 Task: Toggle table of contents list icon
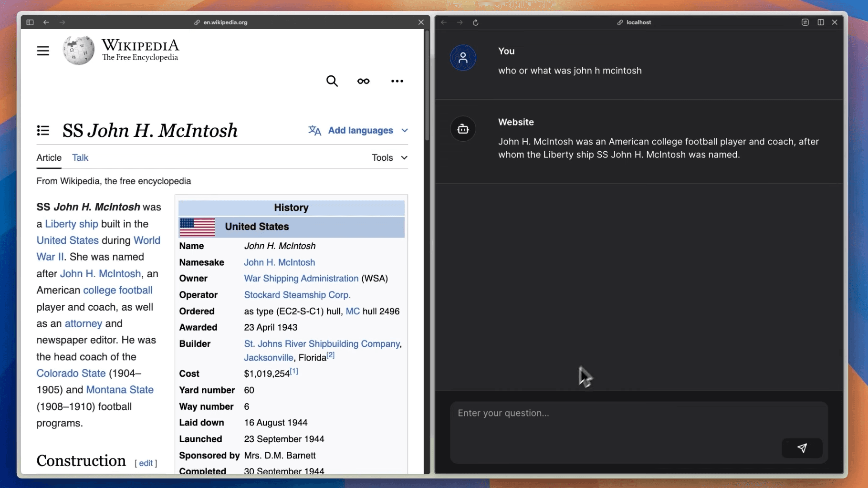pyautogui.click(x=43, y=131)
